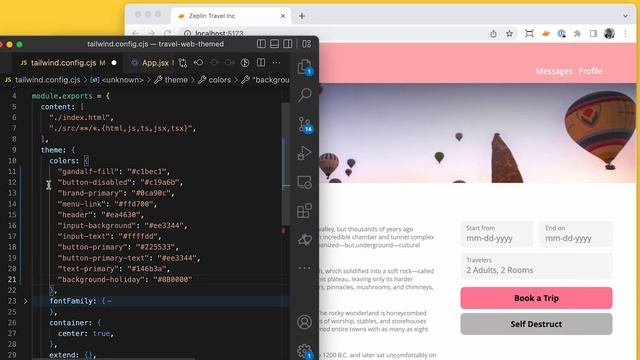Open browser profile avatar
Viewport: 640px width, 360px height.
click(609, 33)
